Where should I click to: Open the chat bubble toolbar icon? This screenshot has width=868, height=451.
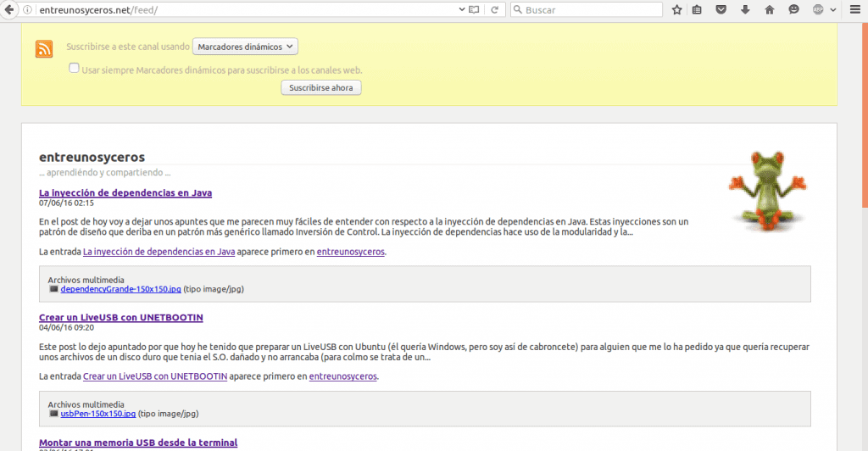(x=793, y=9)
